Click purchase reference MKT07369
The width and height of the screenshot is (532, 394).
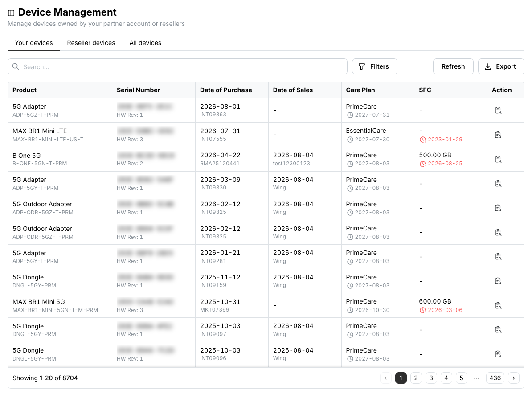point(214,310)
